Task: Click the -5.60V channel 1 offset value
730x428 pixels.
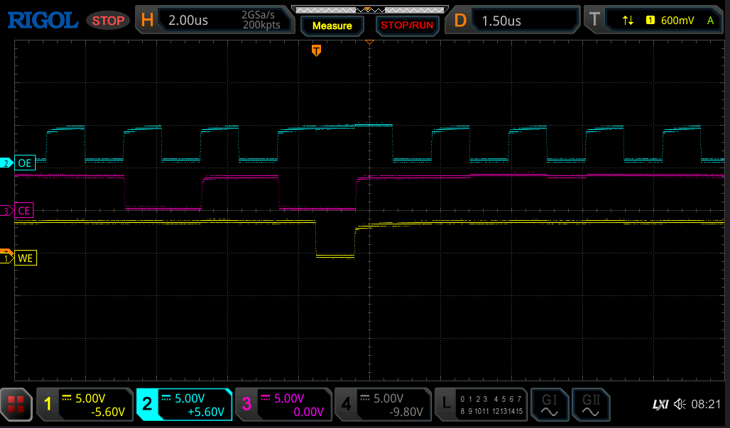Action: pyautogui.click(x=108, y=412)
